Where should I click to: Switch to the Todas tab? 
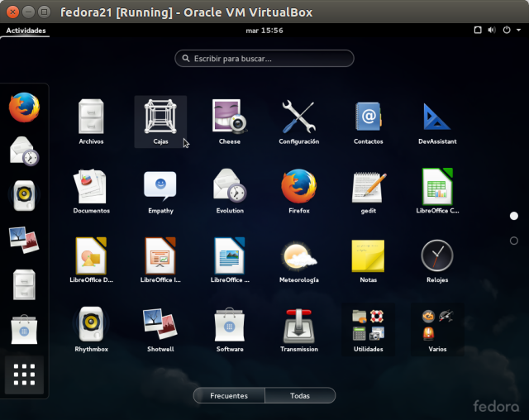300,395
